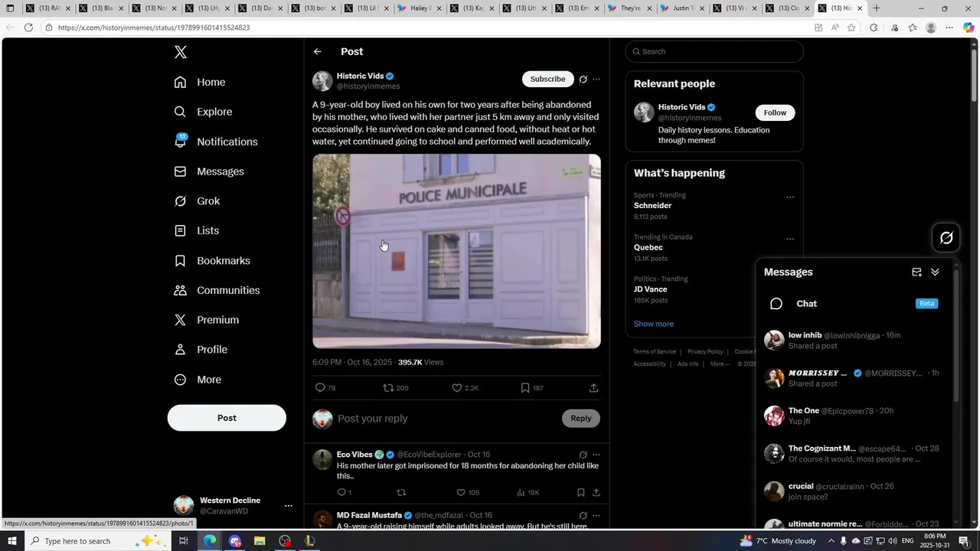Open the Police Municipale video thumbnail
Viewport: 980px width, 551px height.
click(x=456, y=251)
